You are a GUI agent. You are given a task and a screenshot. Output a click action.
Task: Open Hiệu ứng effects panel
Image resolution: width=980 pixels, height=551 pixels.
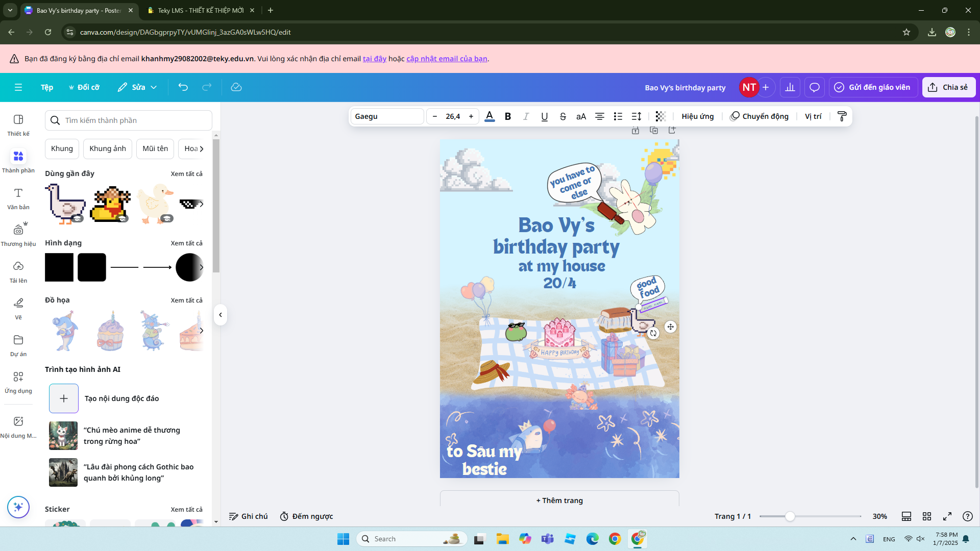[698, 116]
